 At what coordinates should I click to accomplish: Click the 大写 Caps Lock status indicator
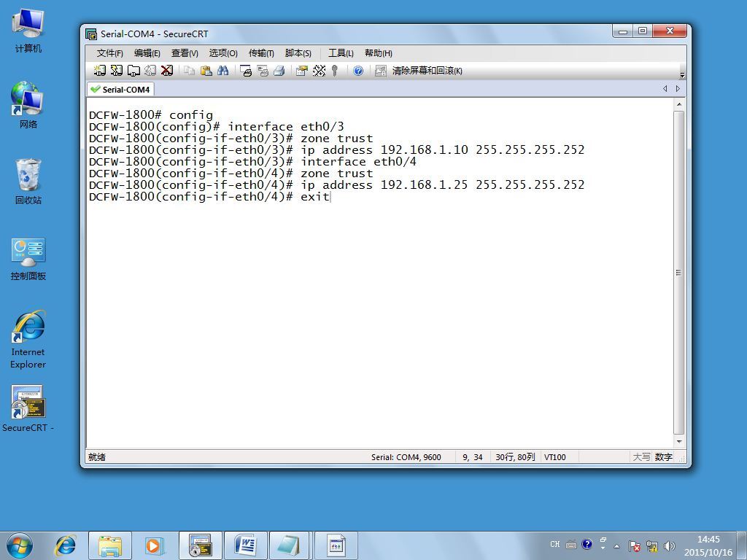pos(641,457)
